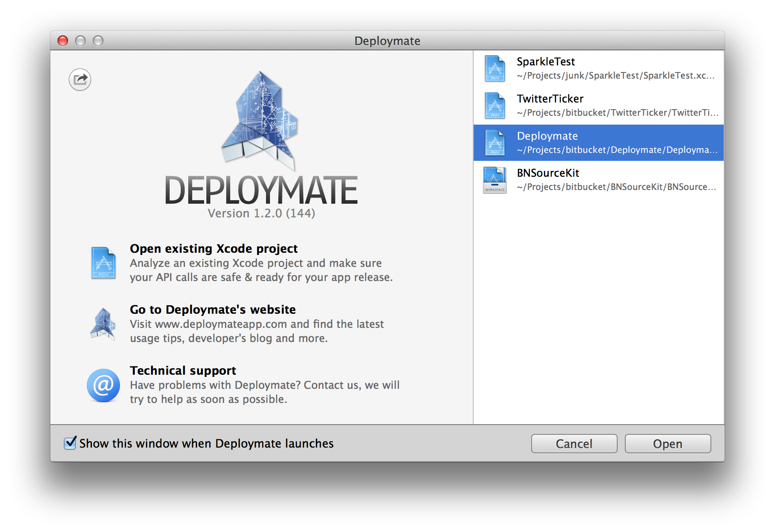775x532 pixels.
Task: Click the TwitterTicker project file icon
Action: [495, 106]
